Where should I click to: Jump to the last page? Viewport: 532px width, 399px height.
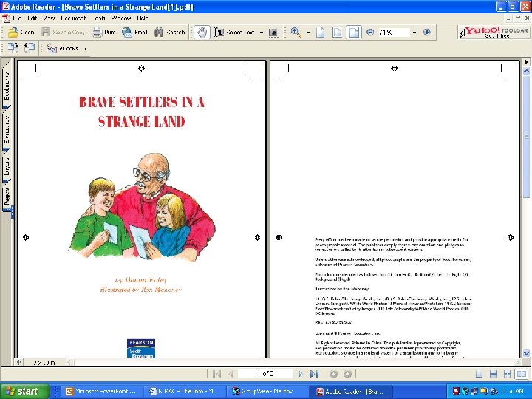pyautogui.click(x=314, y=374)
